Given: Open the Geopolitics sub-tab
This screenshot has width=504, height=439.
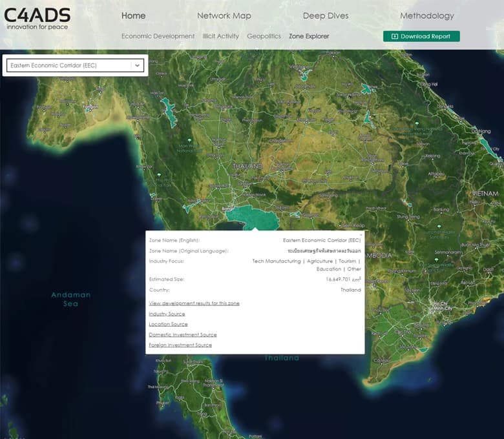Looking at the screenshot, I should [x=264, y=36].
